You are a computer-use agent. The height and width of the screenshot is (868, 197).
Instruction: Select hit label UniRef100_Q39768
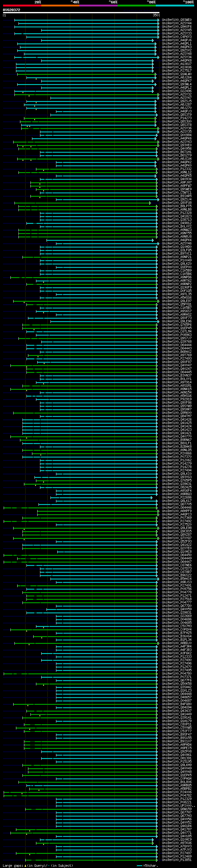pyautogui.click(x=177, y=342)
